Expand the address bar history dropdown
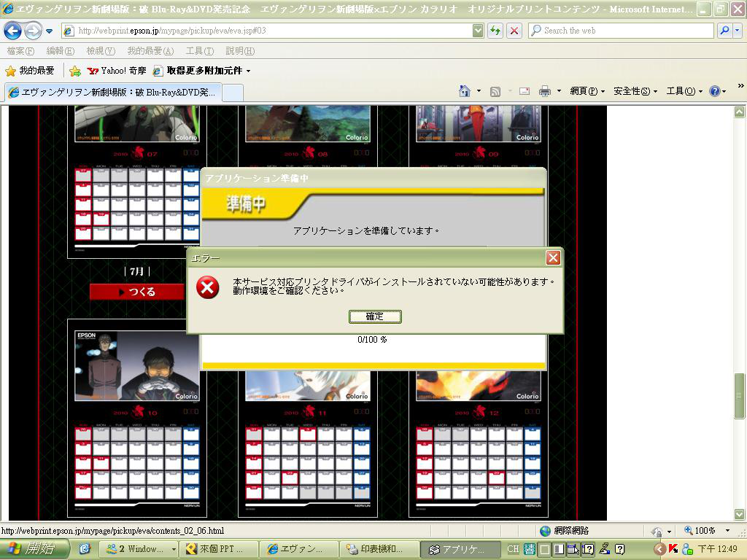The height and width of the screenshot is (560, 747). (477, 31)
